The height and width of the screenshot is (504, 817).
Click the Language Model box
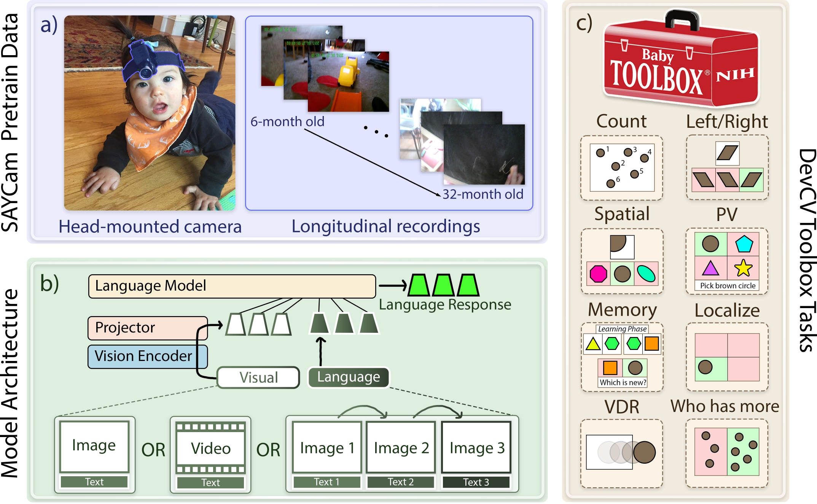[232, 286]
